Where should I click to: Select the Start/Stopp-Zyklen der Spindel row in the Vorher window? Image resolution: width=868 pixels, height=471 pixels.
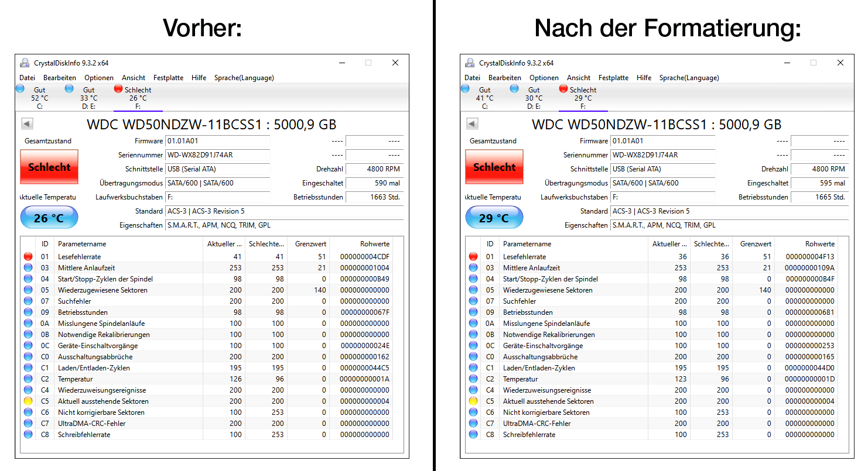(206, 279)
